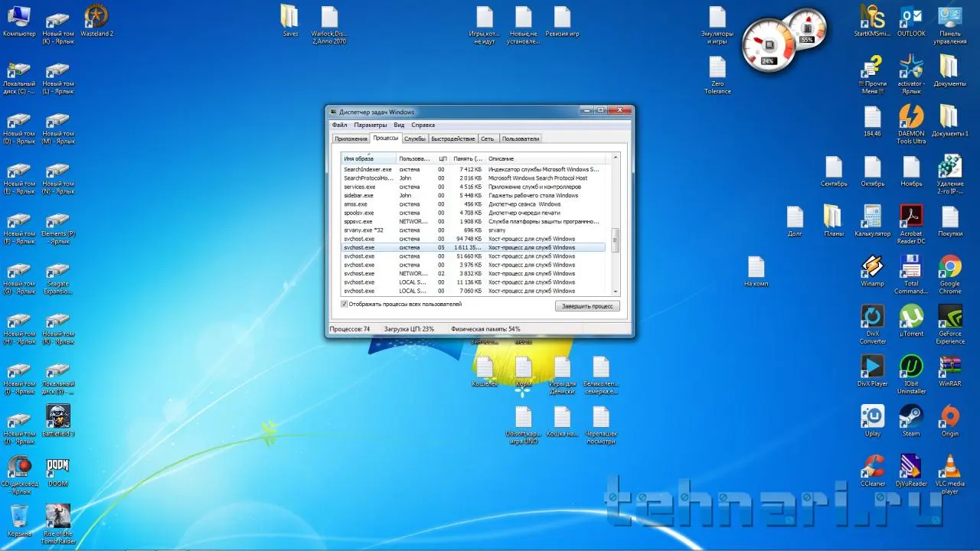
Task: Select the DOOM game icon
Action: 58,467
